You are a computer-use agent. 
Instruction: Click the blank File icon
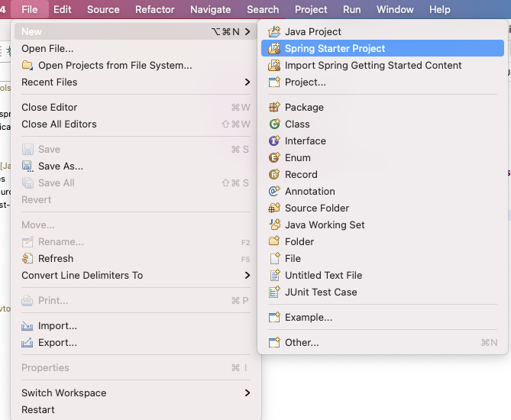pyautogui.click(x=274, y=258)
